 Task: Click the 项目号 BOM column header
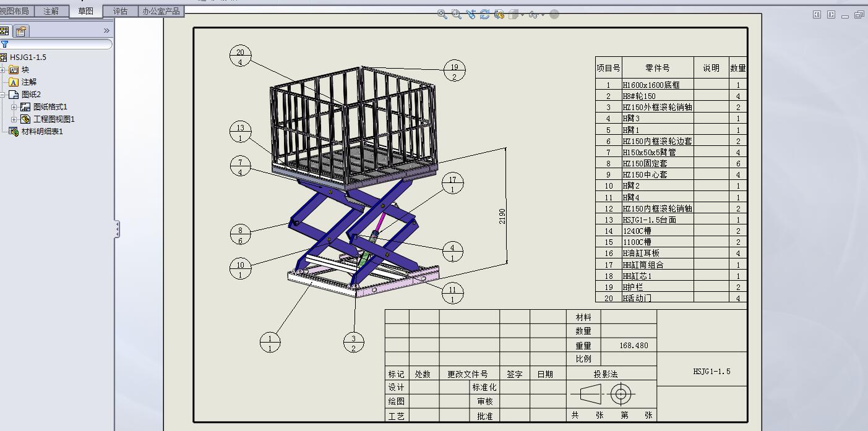(x=608, y=68)
